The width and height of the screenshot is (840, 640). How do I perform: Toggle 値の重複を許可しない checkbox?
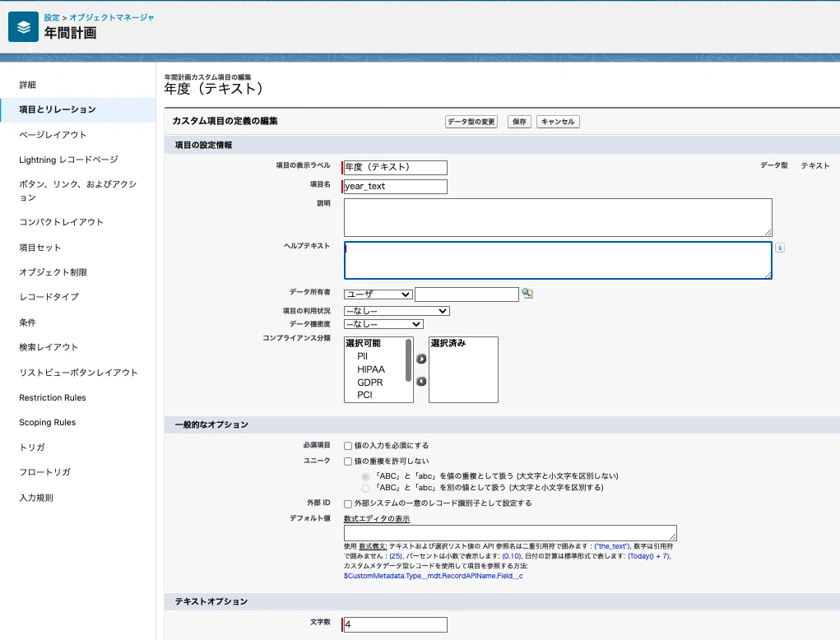pos(348,461)
